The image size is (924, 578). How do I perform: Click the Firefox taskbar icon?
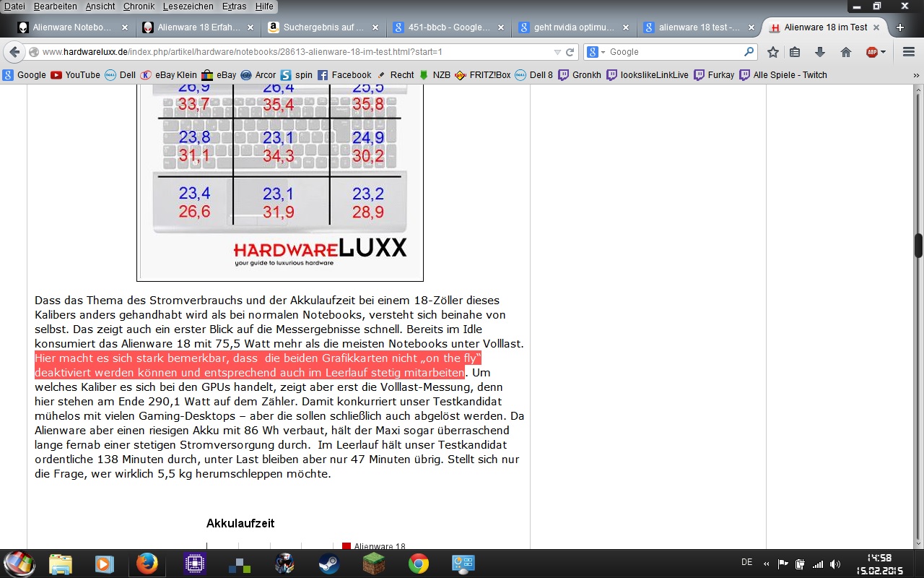147,564
